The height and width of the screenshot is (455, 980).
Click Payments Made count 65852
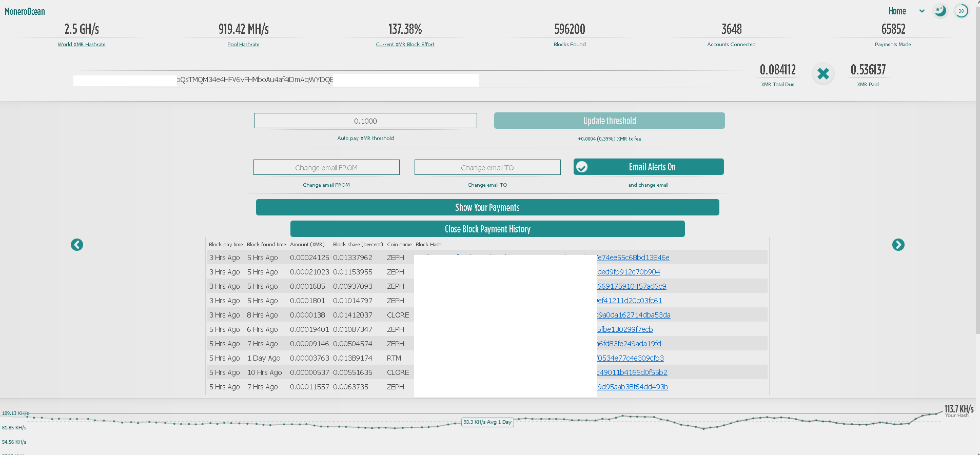pyautogui.click(x=893, y=29)
